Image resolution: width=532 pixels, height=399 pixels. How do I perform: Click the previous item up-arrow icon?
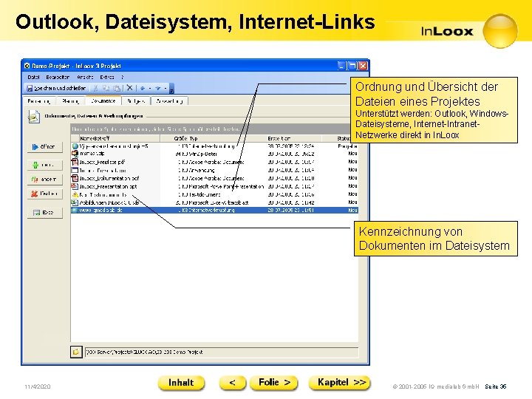click(x=143, y=88)
